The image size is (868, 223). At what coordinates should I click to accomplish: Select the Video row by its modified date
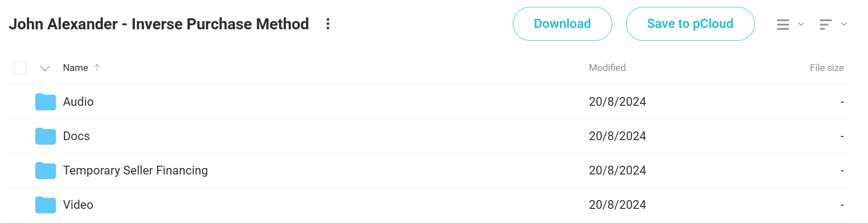point(617,205)
